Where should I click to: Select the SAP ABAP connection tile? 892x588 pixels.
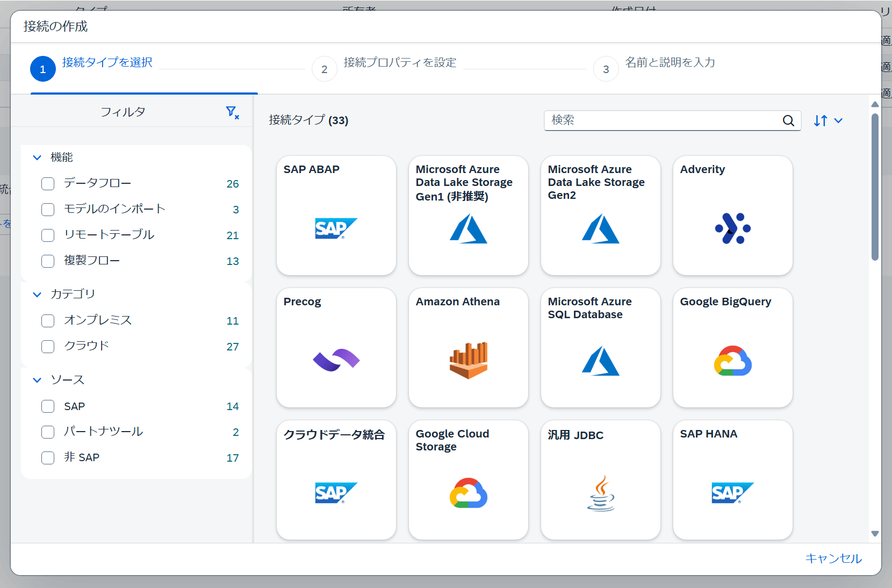tap(336, 216)
